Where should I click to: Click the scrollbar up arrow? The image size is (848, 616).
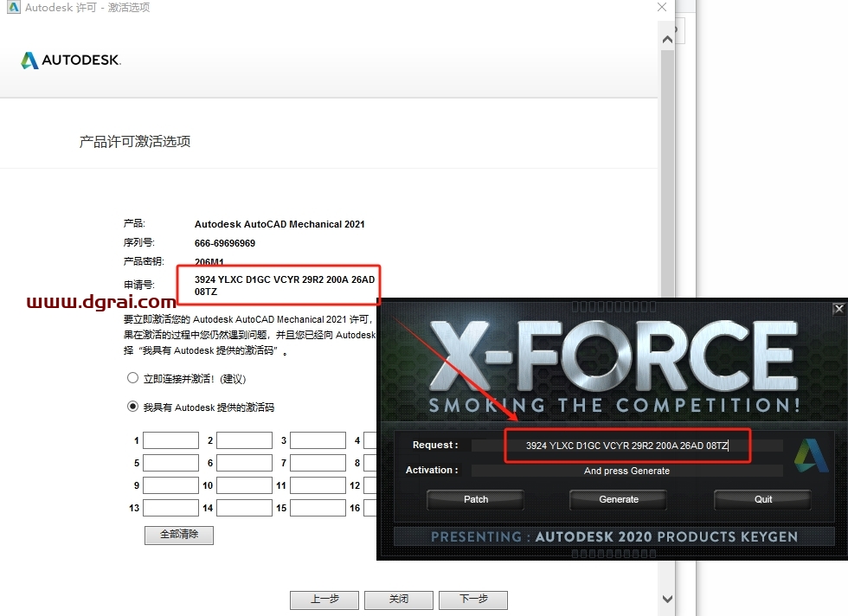[667, 40]
